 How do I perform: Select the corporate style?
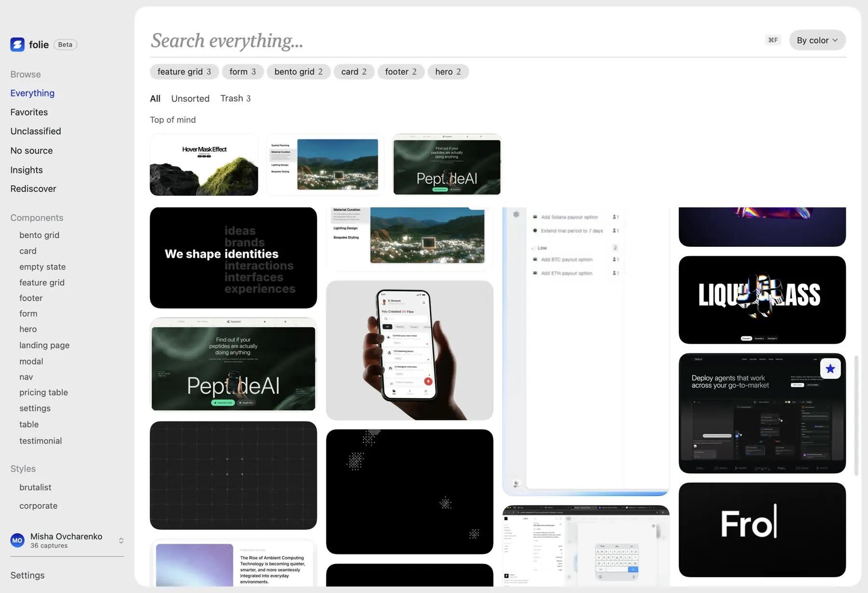click(38, 506)
